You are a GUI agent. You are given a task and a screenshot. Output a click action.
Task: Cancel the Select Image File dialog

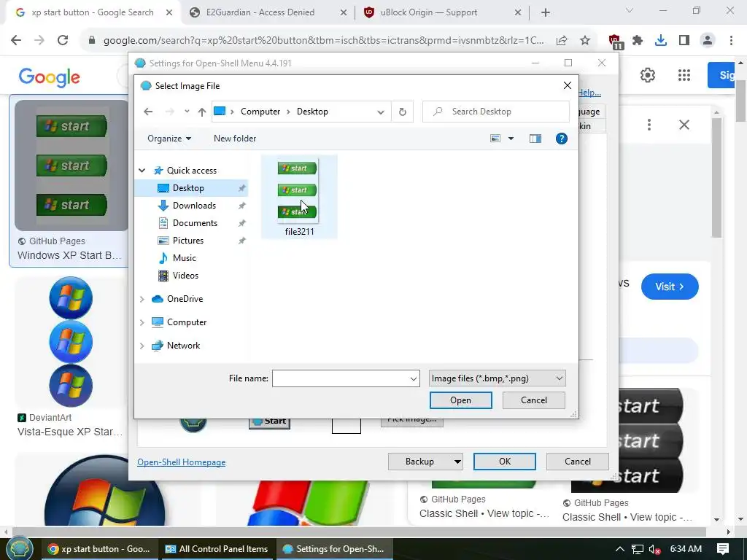tap(533, 400)
